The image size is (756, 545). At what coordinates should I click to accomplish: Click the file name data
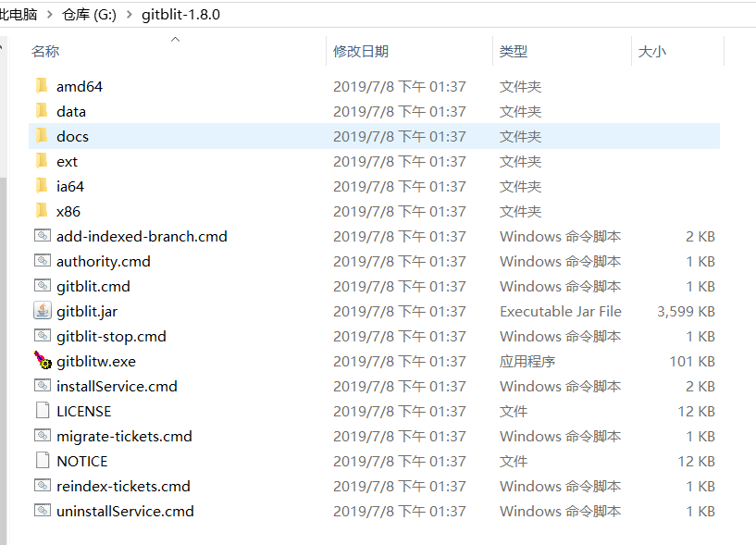coord(71,111)
